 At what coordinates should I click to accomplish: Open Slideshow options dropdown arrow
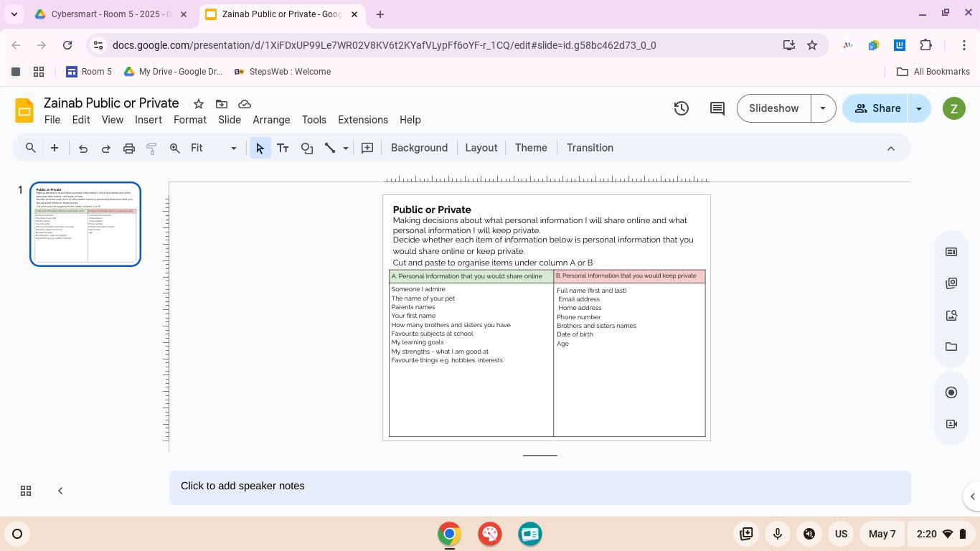tap(823, 108)
